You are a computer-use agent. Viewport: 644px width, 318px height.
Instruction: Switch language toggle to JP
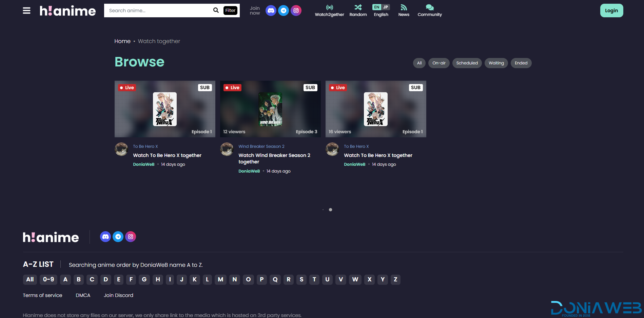386,7
